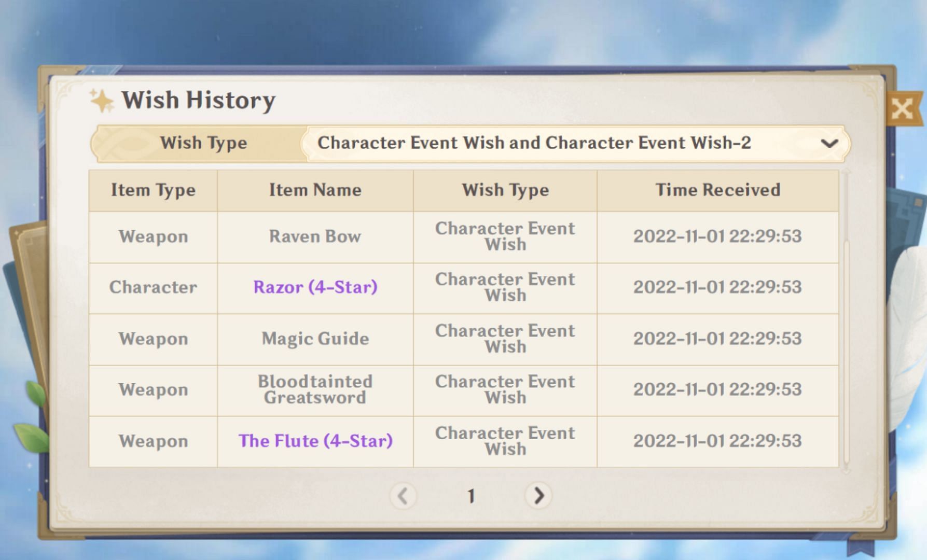Click the Wish Type column header

coord(505,190)
